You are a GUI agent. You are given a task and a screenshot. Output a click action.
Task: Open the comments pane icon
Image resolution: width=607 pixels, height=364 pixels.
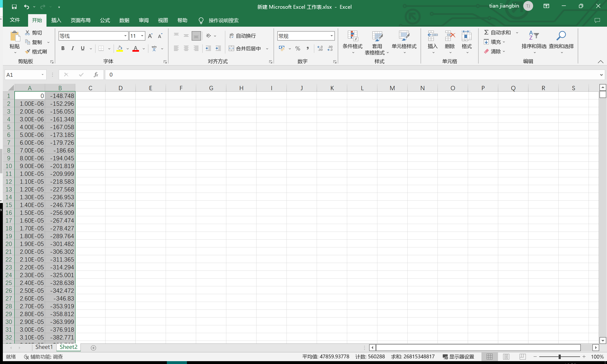coord(597,20)
